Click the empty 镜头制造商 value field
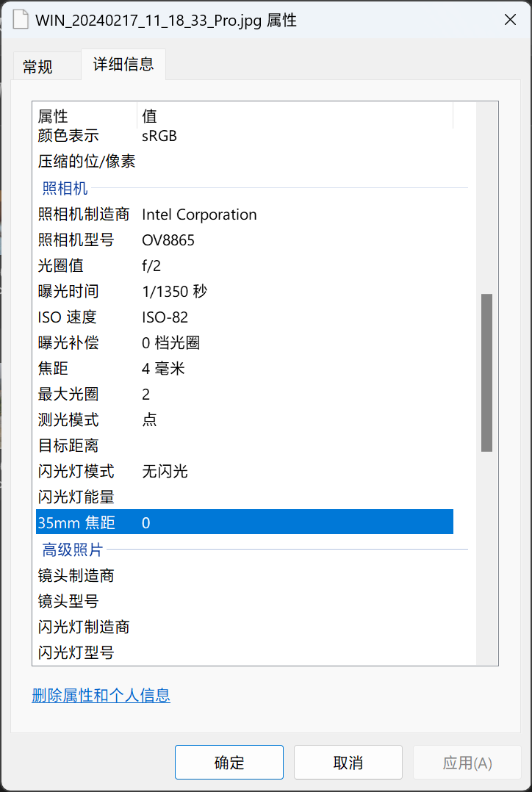This screenshot has width=532, height=792. coord(297,575)
